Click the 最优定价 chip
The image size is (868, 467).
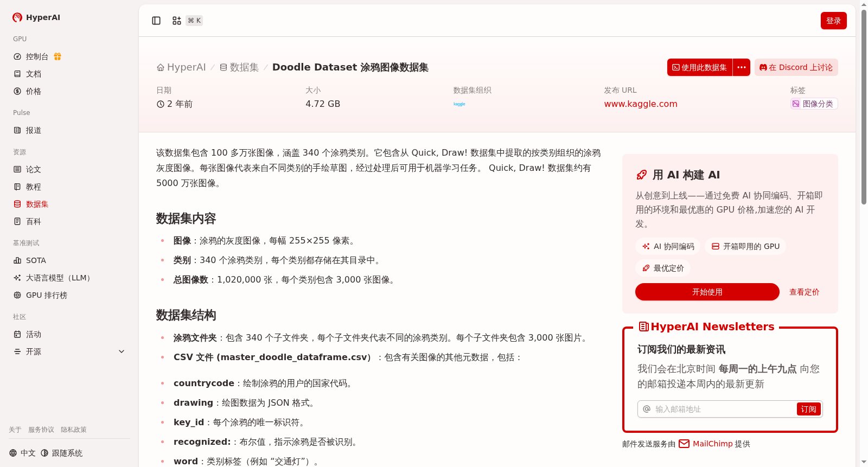pos(663,268)
